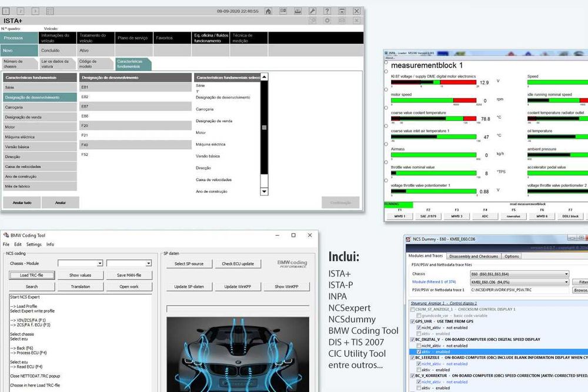588x392 pixels.
Task: Open ISTA+ help question mark icon
Action: point(327,11)
